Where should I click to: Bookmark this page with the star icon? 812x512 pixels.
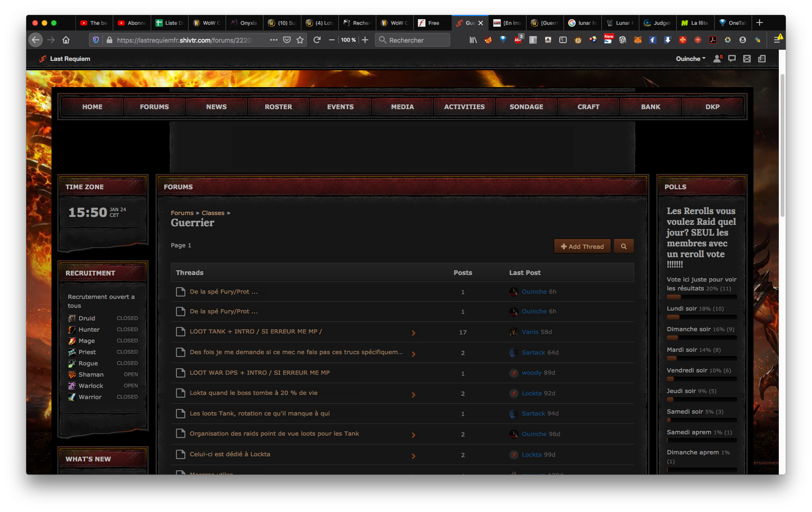click(300, 40)
